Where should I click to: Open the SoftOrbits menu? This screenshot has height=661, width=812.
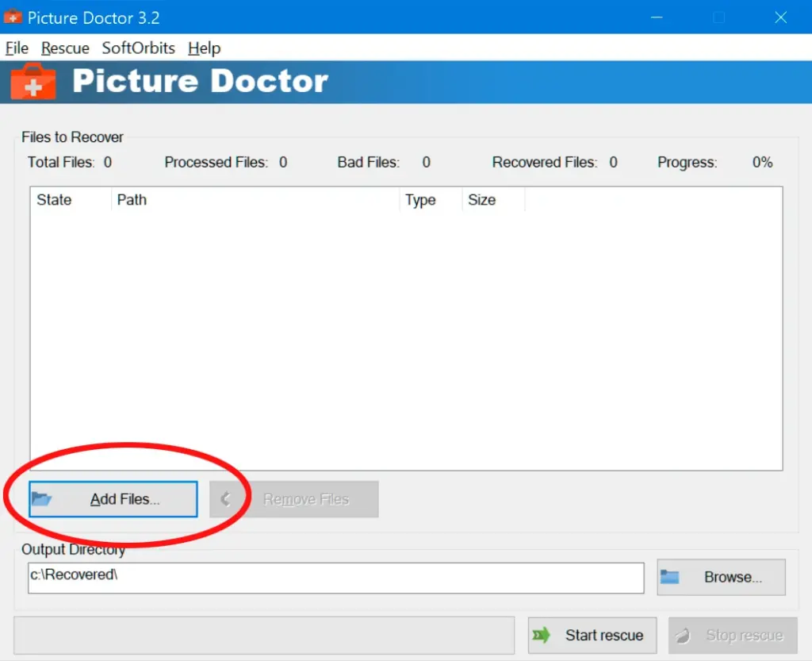tap(138, 48)
